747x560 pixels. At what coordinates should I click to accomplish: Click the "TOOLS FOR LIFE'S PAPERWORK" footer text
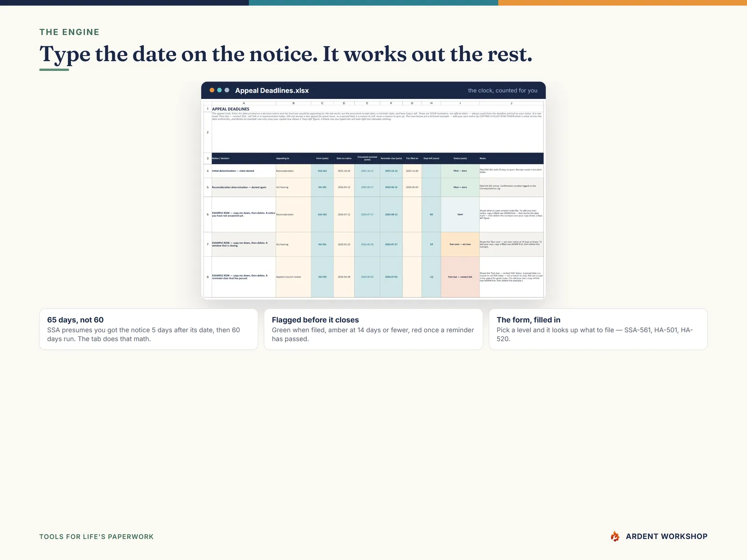tap(96, 537)
